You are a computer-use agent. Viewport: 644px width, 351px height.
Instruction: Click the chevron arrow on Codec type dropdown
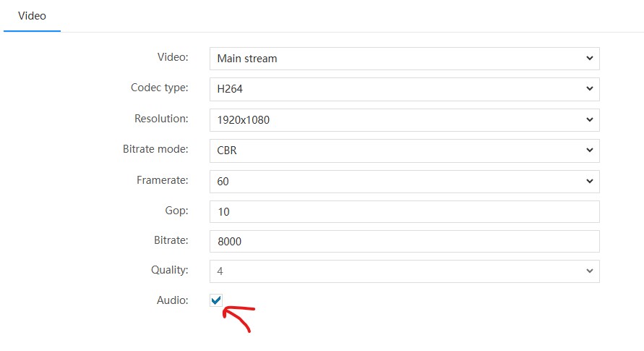(589, 89)
